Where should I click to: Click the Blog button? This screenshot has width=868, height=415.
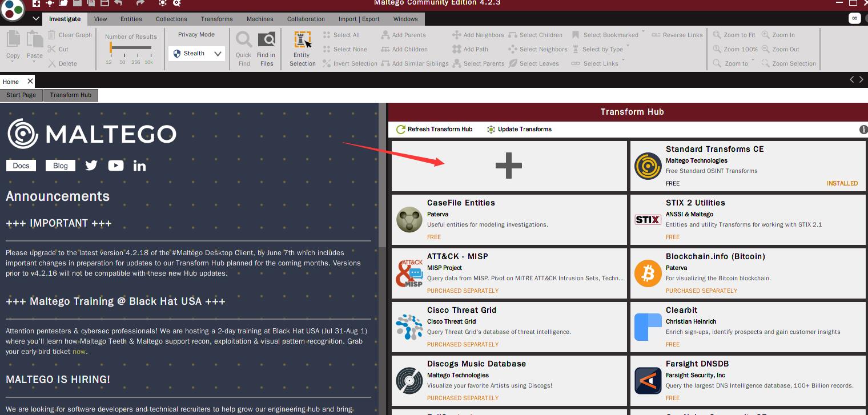pyautogui.click(x=61, y=166)
